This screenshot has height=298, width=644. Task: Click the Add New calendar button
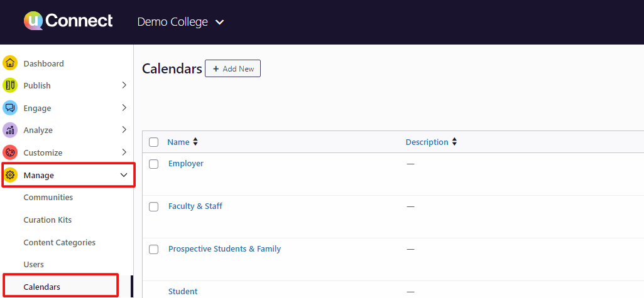click(x=232, y=68)
